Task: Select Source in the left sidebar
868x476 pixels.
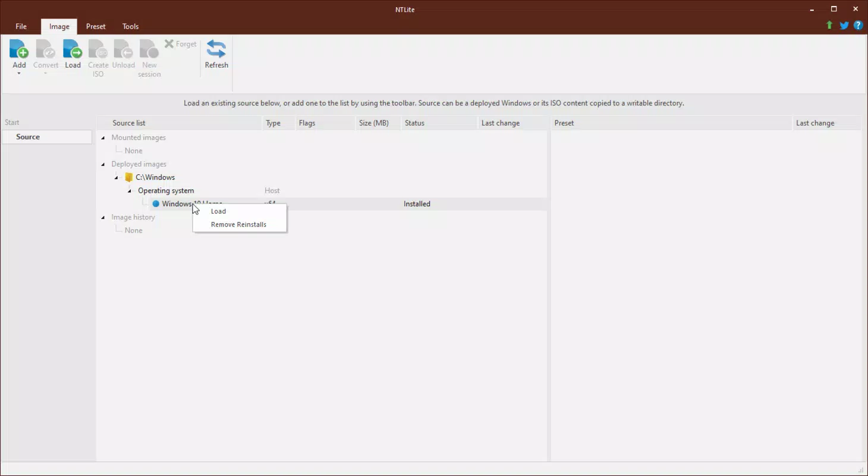Action: pos(47,137)
